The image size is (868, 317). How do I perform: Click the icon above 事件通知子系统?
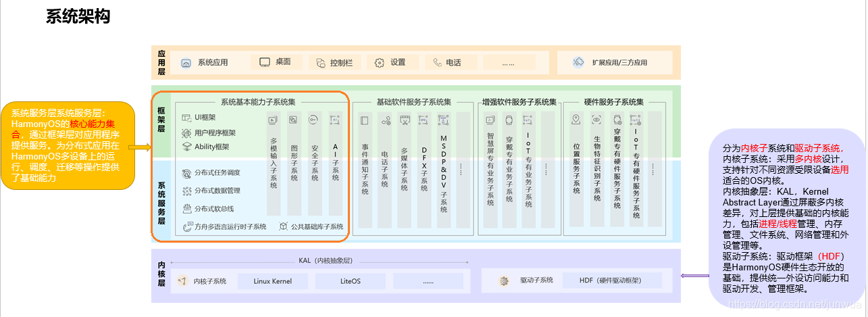365,120
